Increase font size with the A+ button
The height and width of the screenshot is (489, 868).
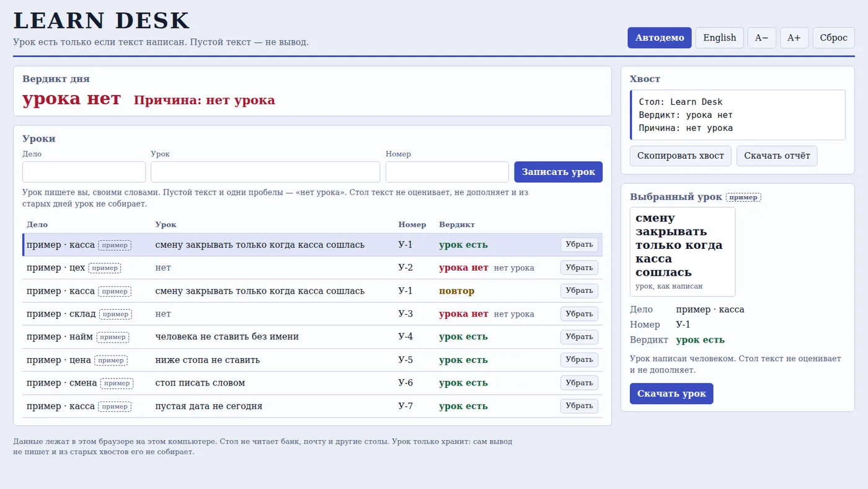[x=794, y=38]
